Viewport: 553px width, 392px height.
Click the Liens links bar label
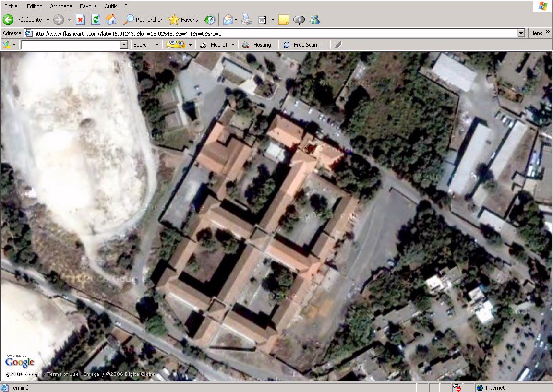[536, 33]
